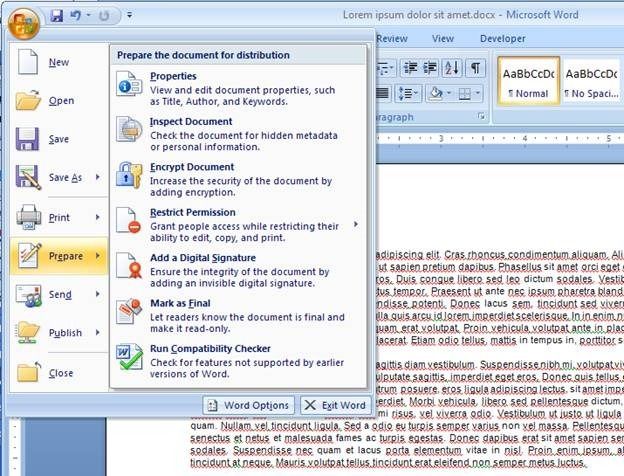Click the Word Options button
Viewport: 624px width, 476px height.
(248, 405)
